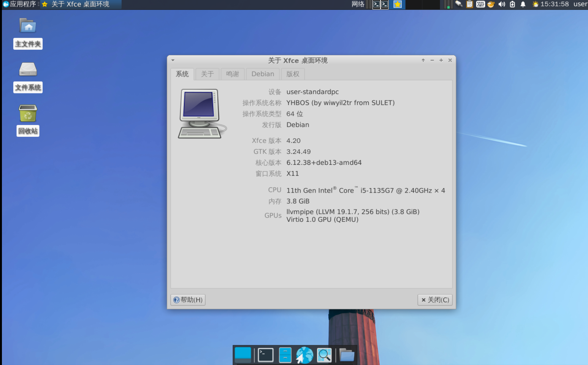Switch to the 版权 tab
Screen dimensions: 588x365
coord(293,74)
